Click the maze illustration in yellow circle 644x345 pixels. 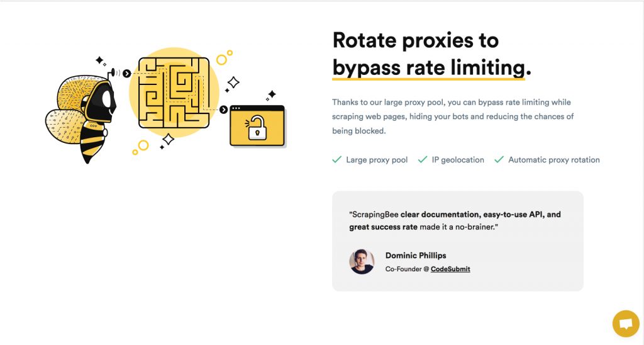(174, 93)
